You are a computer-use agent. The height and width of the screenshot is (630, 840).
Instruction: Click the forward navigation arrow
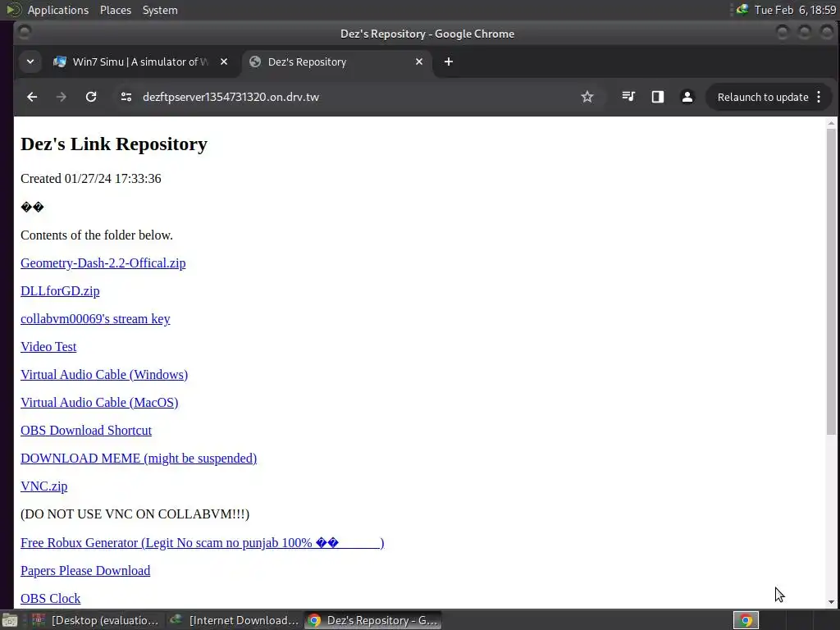pos(62,97)
